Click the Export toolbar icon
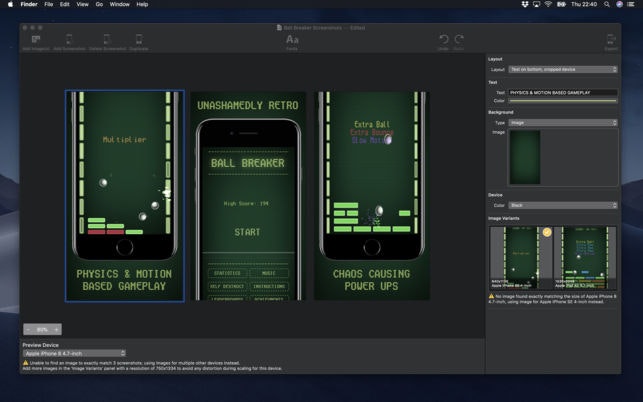This screenshot has height=402, width=643. 611,40
